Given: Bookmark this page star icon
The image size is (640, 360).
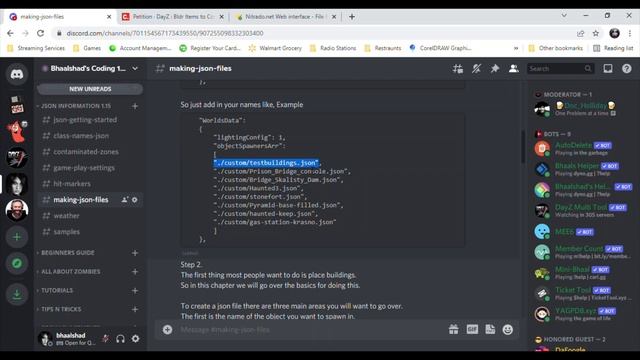Looking at the screenshot, I should 596,33.
